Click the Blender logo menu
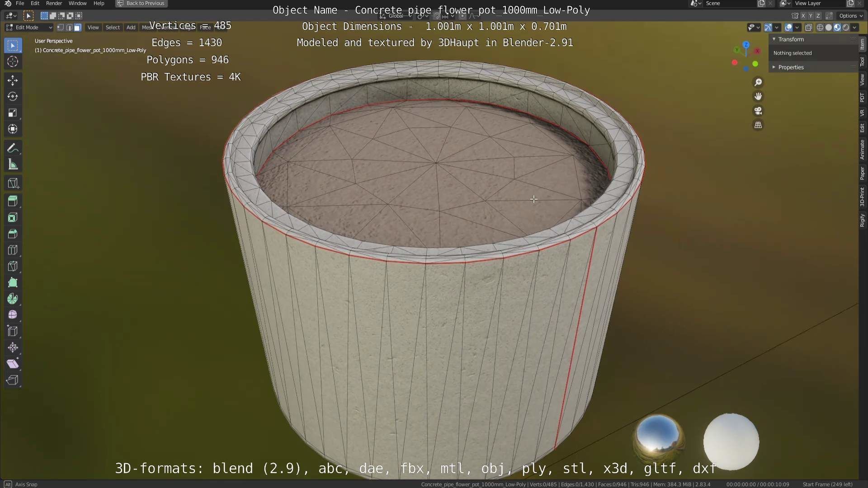 tap(8, 3)
